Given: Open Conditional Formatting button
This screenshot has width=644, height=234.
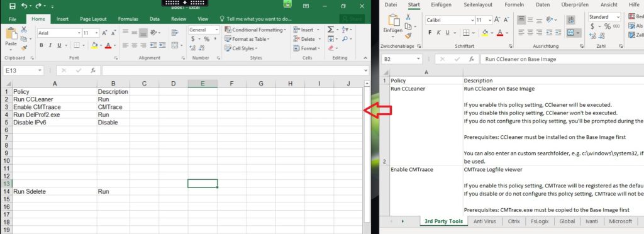Looking at the screenshot, I should (255, 30).
